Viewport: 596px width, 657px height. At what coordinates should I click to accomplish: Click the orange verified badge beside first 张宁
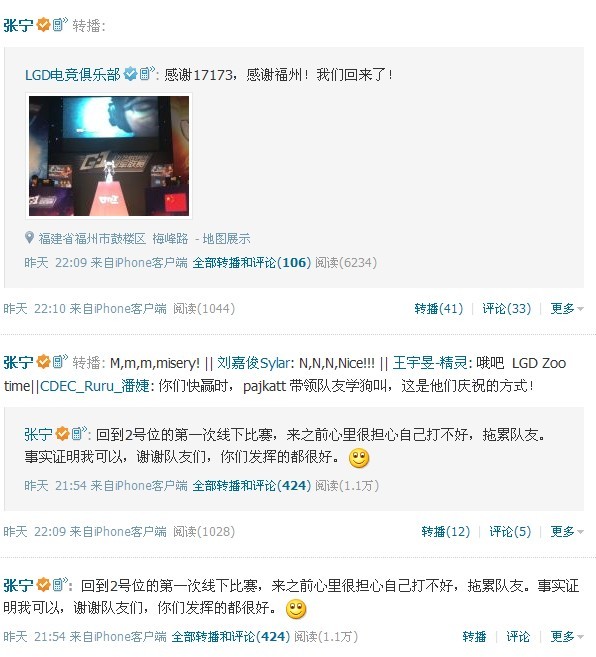44,25
